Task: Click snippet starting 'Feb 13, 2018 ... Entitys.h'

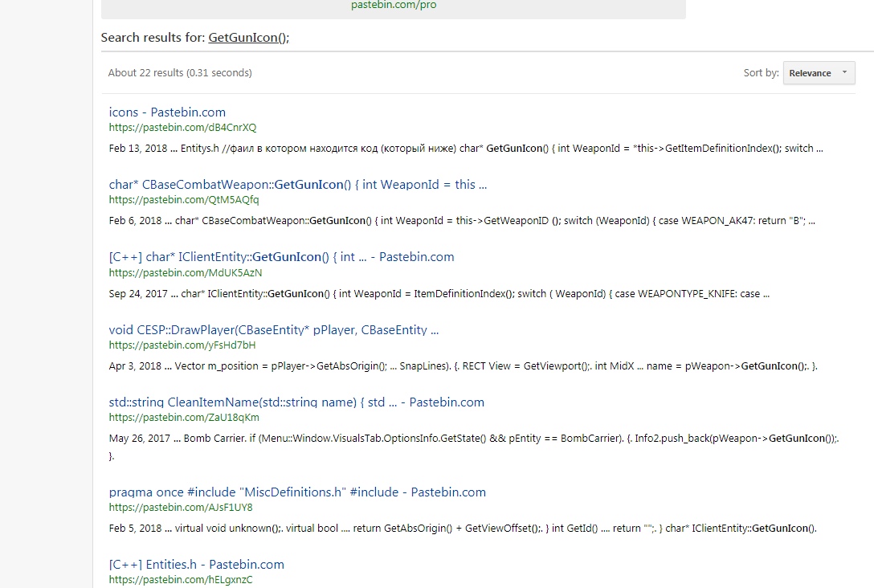Action: (x=465, y=149)
